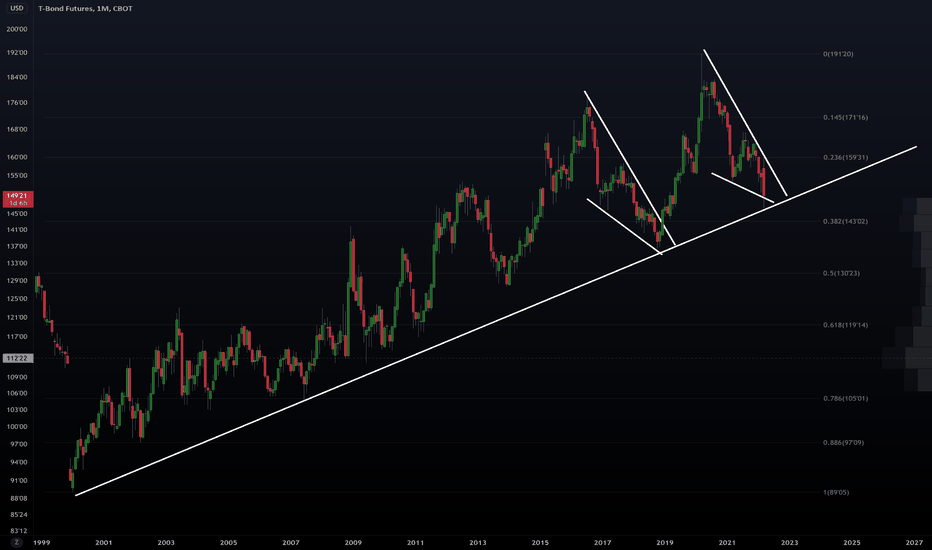This screenshot has width=932, height=550.
Task: Click the 0.145(171'16) Fibonacci level label
Action: pyautogui.click(x=845, y=117)
